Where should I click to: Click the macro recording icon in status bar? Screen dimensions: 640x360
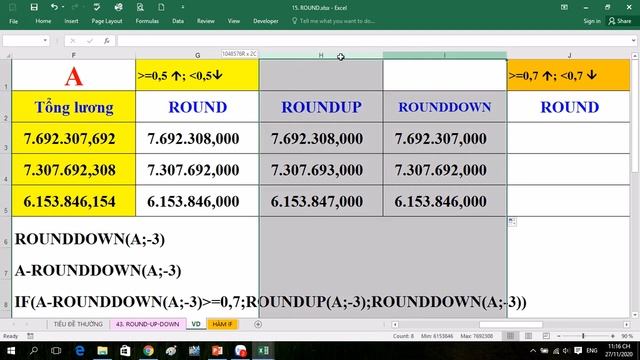30,336
